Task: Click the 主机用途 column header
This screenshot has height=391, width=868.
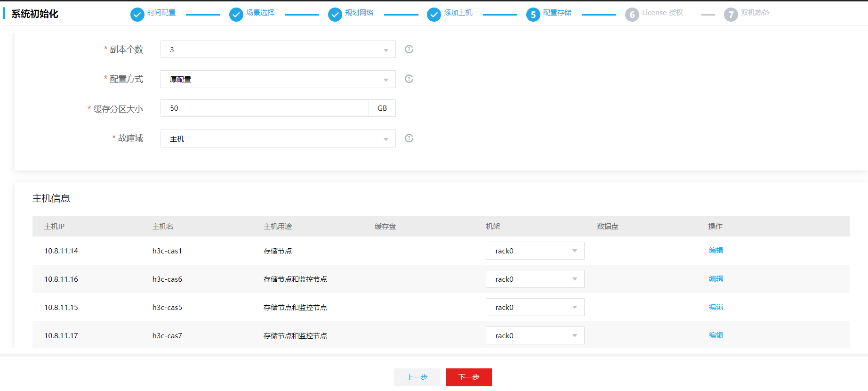Action: point(278,227)
